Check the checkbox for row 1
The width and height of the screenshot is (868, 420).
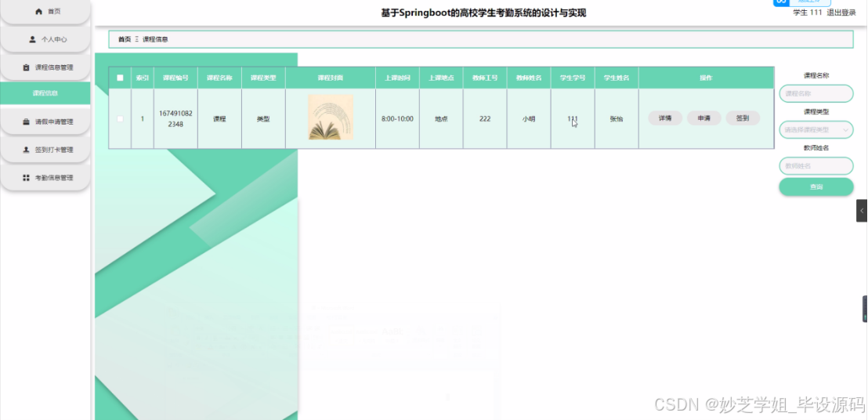click(120, 118)
